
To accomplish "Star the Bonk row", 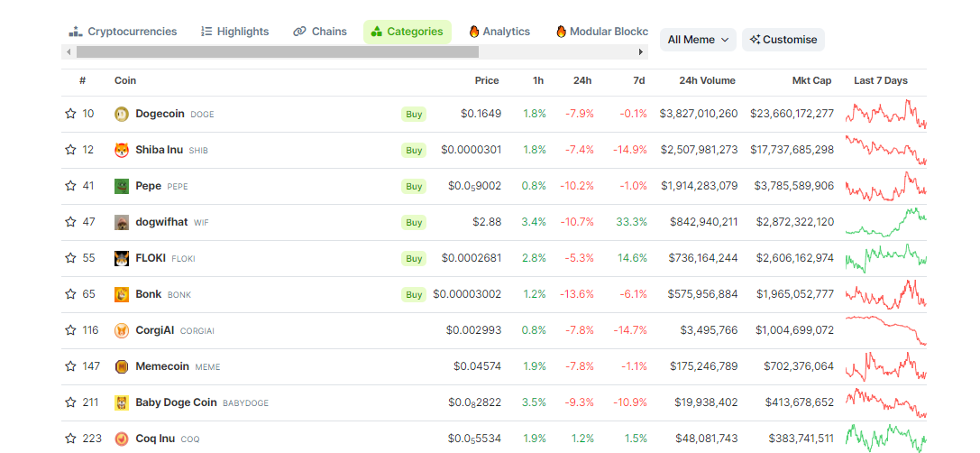I will [x=70, y=294].
